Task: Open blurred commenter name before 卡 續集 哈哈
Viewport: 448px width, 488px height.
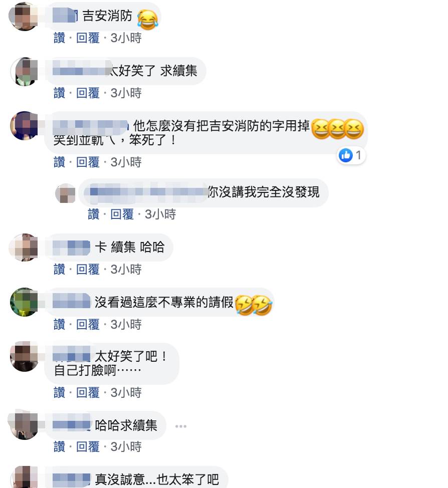Action: click(x=71, y=248)
